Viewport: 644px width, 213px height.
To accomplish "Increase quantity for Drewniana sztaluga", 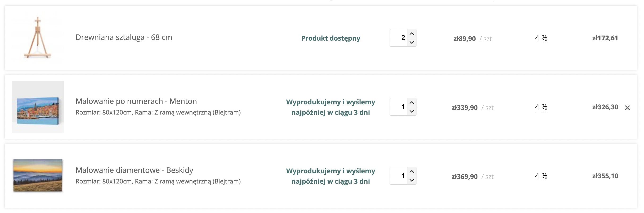I will [x=412, y=34].
